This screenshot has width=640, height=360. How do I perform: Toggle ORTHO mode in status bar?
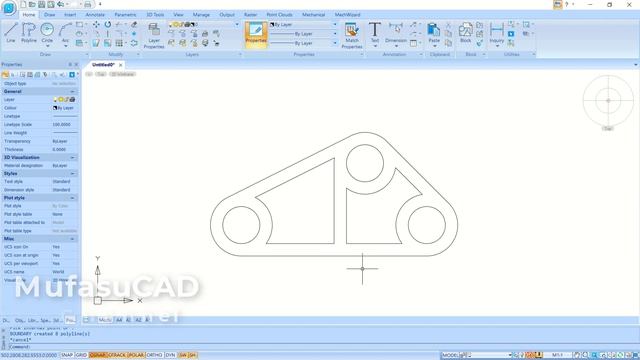click(x=154, y=355)
